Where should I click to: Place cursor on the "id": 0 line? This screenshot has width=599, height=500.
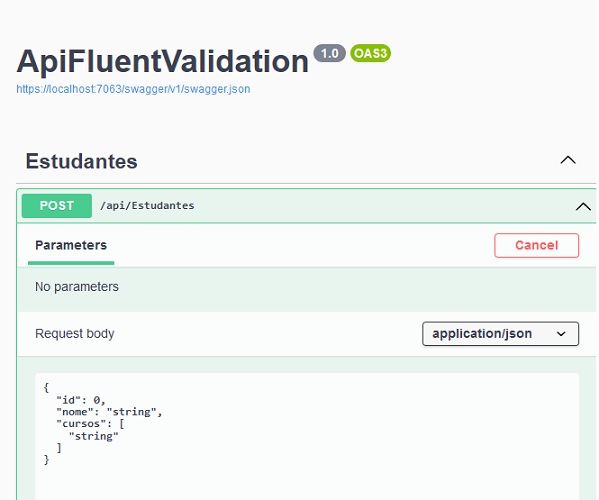[x=81, y=400]
